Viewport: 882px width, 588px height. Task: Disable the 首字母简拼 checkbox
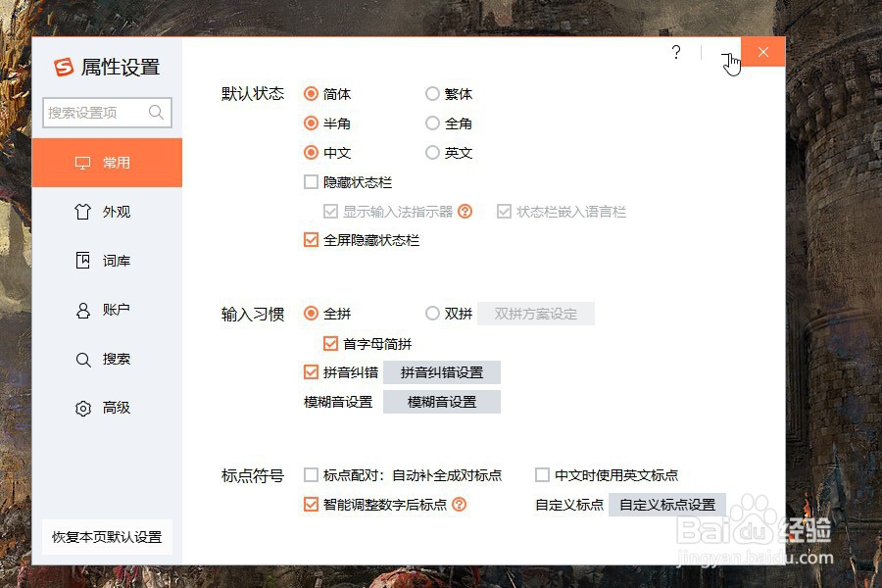tap(330, 343)
